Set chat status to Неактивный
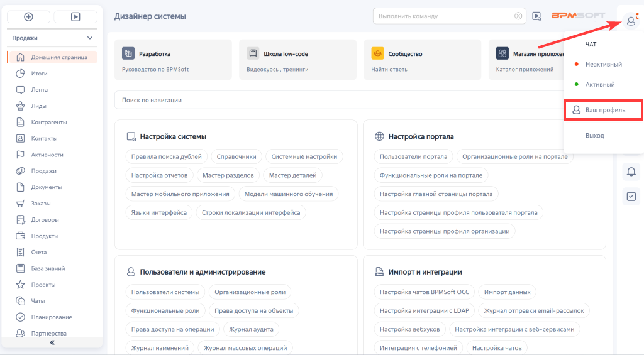644x355 pixels. point(603,64)
